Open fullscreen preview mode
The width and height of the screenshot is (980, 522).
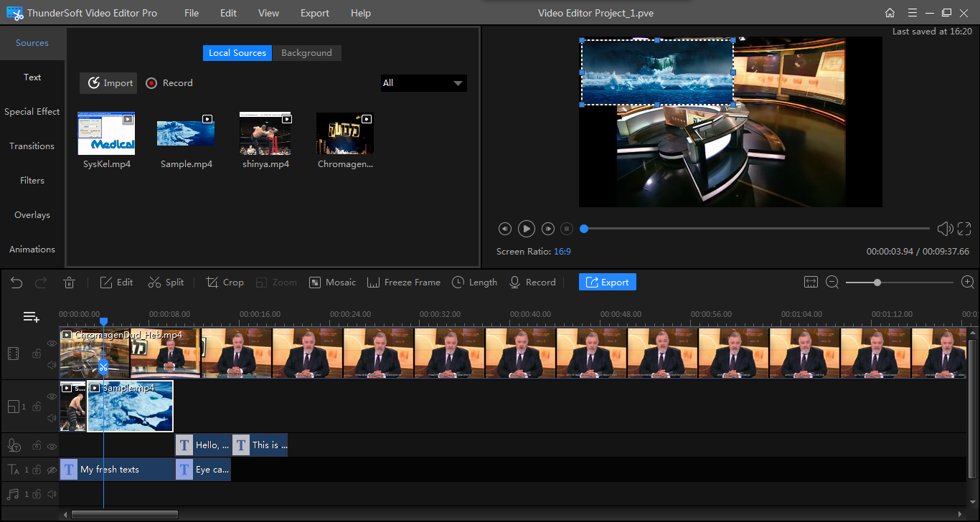coord(963,229)
